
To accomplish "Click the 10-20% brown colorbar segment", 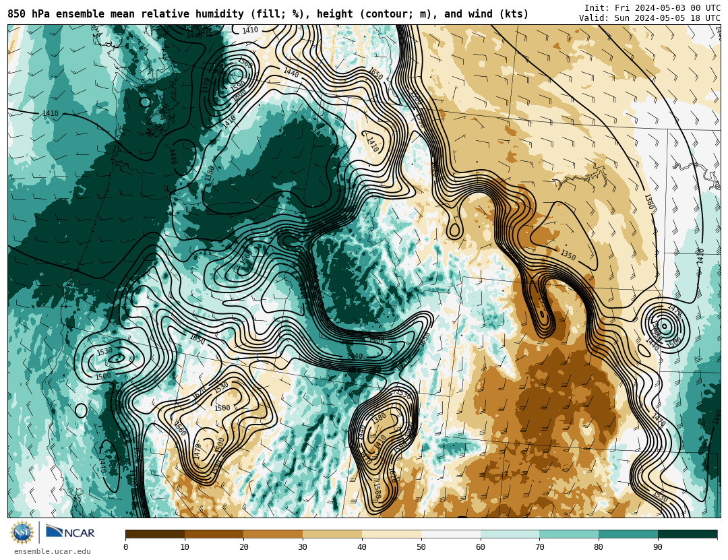I will coord(214,534).
